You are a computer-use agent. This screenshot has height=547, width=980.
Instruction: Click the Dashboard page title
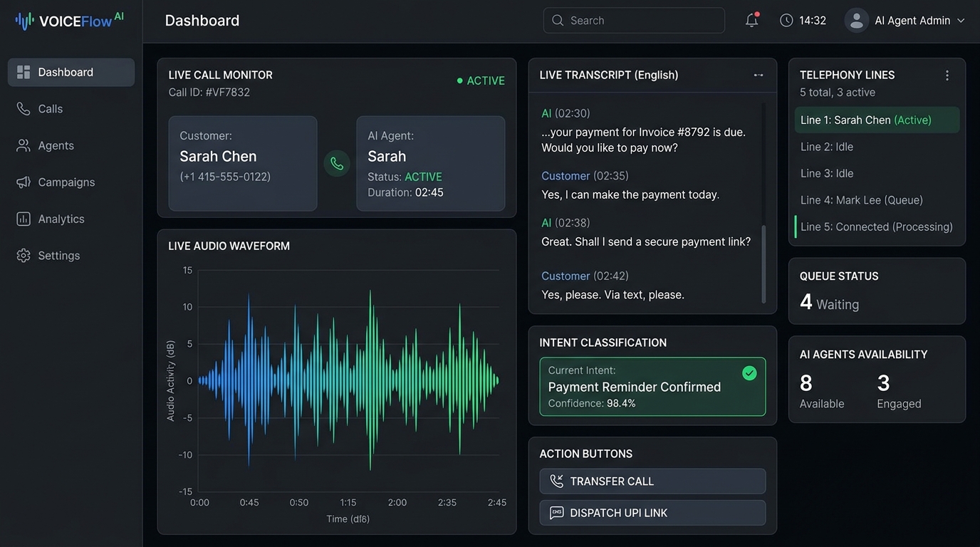tap(202, 21)
